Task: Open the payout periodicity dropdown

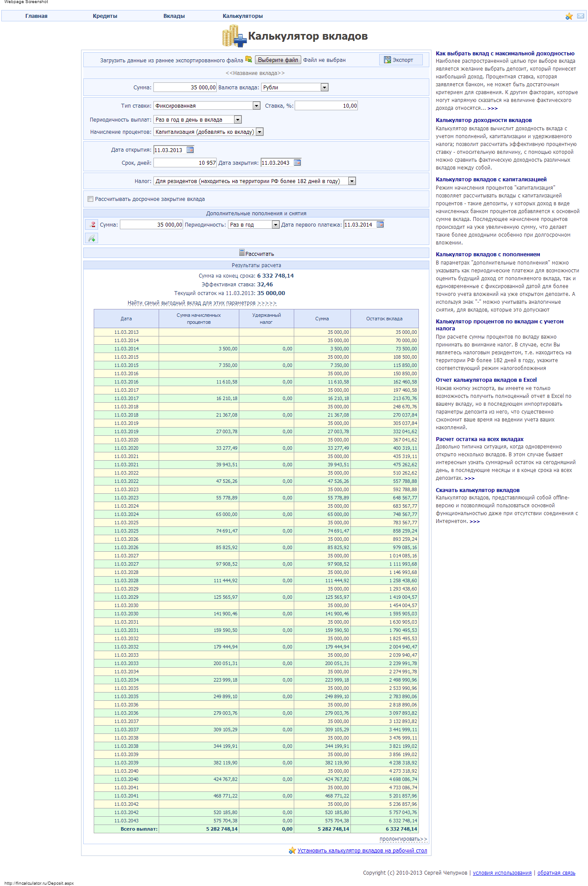Action: click(197, 119)
